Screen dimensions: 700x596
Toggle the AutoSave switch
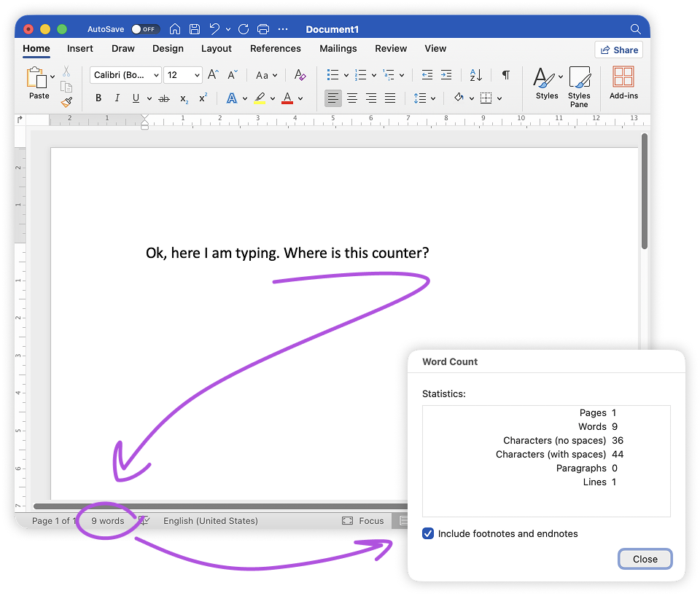(146, 29)
